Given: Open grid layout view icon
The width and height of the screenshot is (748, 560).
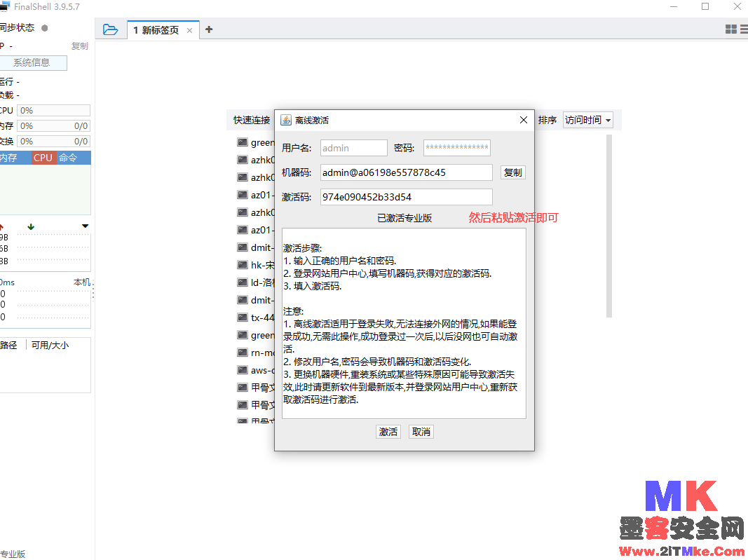Looking at the screenshot, I should tap(731, 29).
